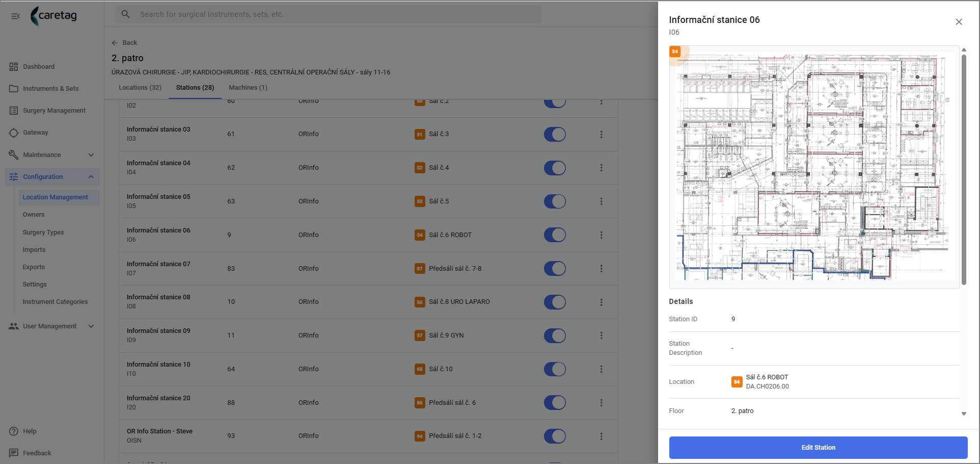Click the Configuration sliders icon
This screenshot has width=980, height=464.
coord(14,177)
